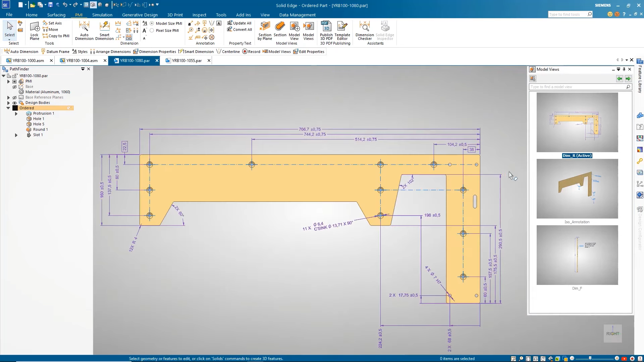Open the YRB100-1055.par document tab

(x=186, y=60)
